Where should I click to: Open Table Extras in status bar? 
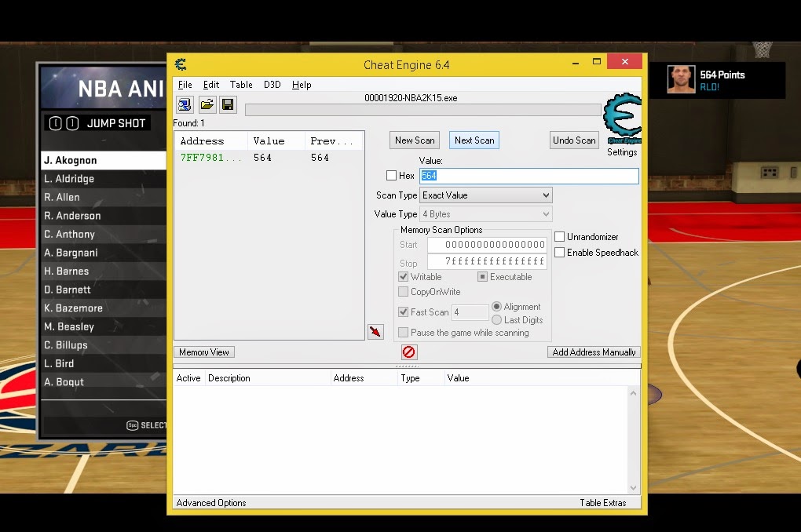pyautogui.click(x=603, y=503)
